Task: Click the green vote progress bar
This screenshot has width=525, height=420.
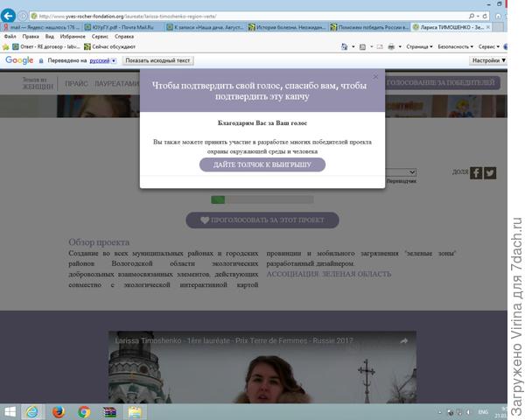Action: (262, 200)
